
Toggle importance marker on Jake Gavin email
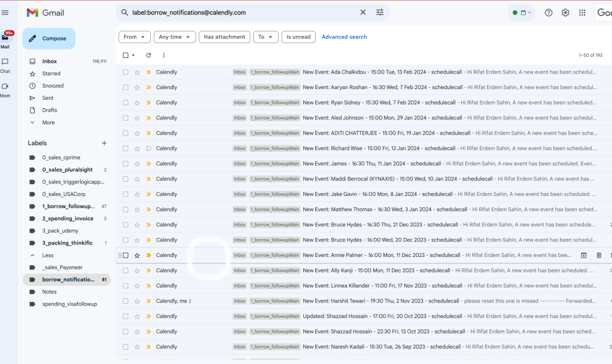click(148, 194)
